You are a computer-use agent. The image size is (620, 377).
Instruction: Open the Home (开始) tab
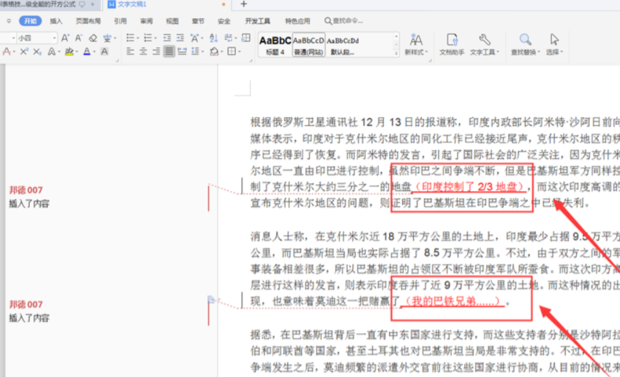pyautogui.click(x=30, y=21)
